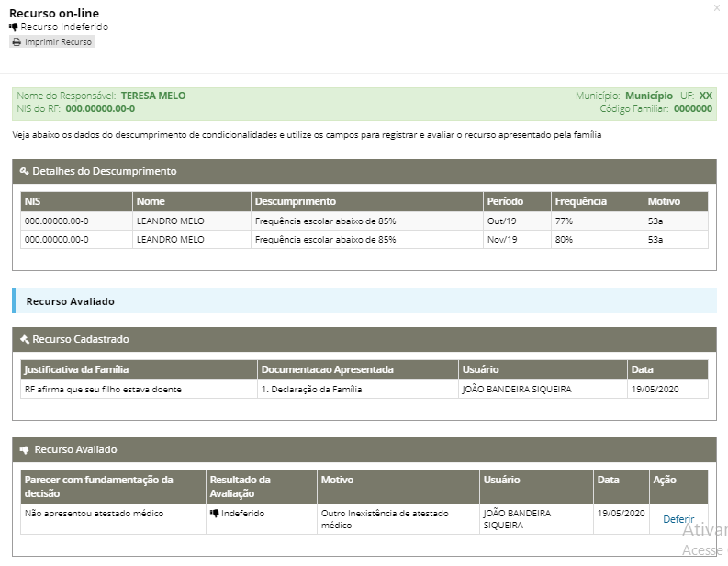Screen dimensions: 728x566
Task: Click the thumbs-down icon in Recurso Avaliado header
Action: [25, 450]
